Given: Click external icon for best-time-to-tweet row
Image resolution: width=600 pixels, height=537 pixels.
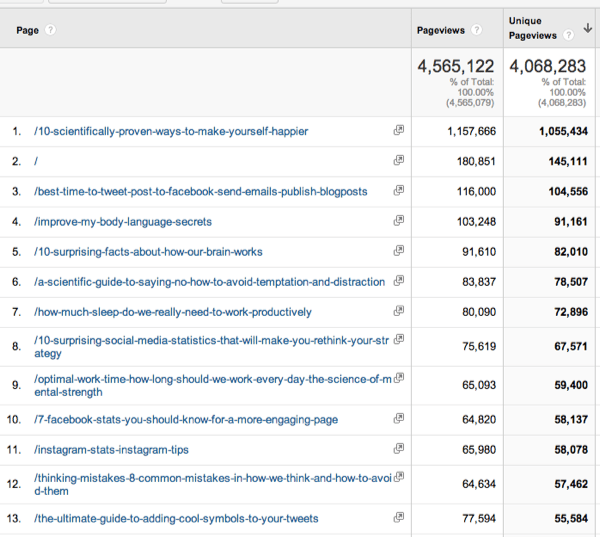Looking at the screenshot, I should [399, 190].
